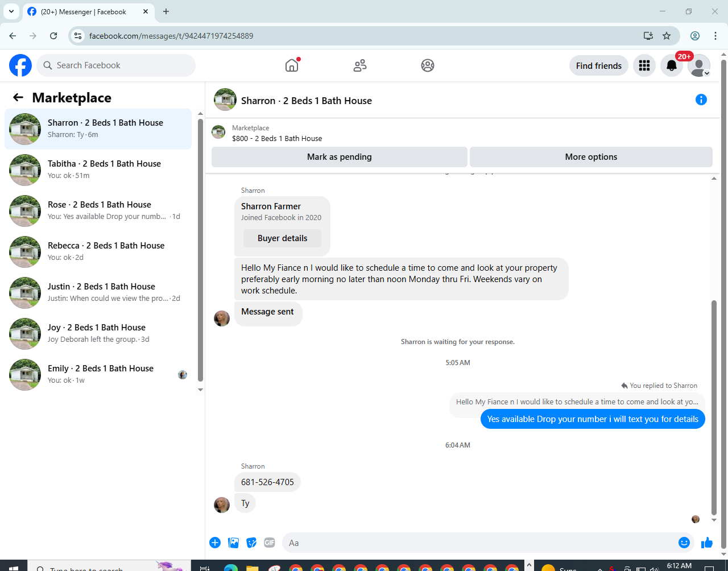This screenshot has height=571, width=728.
Task: Click the quoted reply preview 'Hello My Fiance'
Action: tap(577, 402)
